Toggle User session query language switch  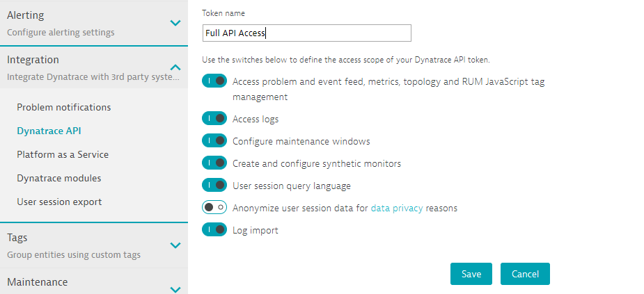tap(214, 186)
